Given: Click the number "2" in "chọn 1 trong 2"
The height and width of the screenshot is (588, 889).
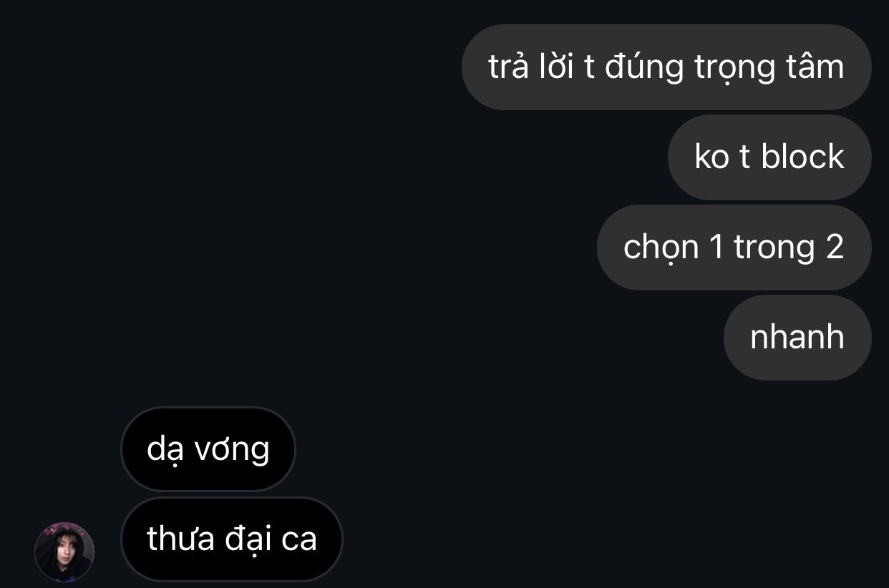Looking at the screenshot, I should click(835, 248).
